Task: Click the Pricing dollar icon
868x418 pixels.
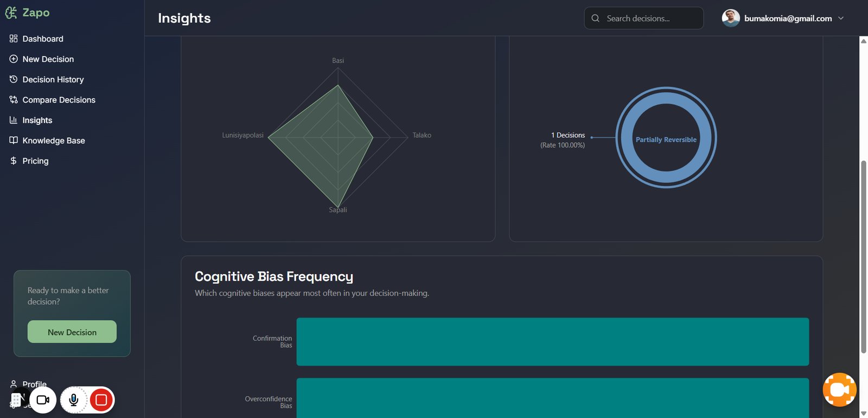Action: pos(14,161)
